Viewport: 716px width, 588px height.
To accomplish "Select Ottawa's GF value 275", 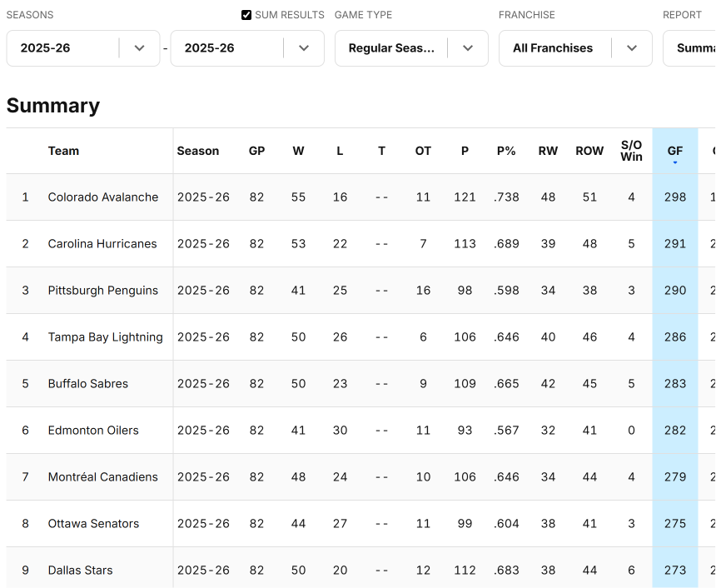I will [x=675, y=523].
